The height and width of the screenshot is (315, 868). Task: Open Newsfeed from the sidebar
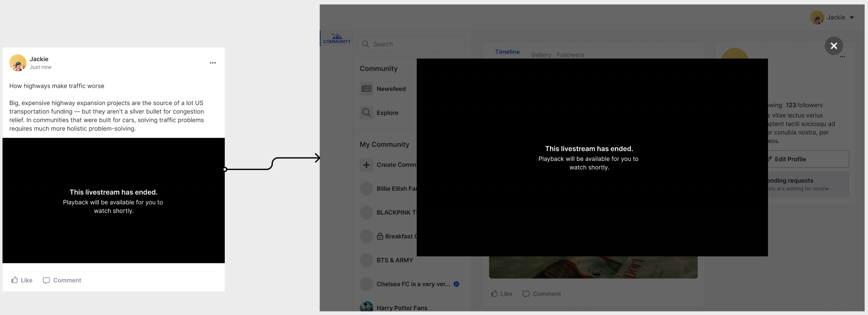point(391,89)
